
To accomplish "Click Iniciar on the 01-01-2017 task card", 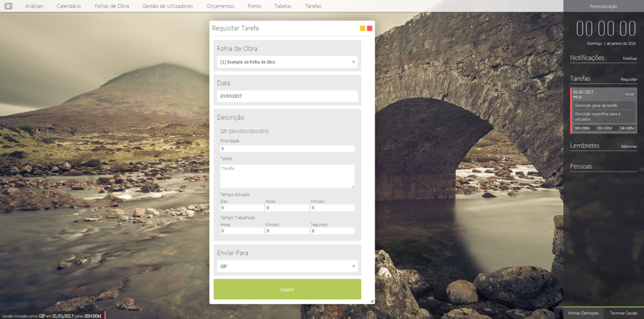I will click(629, 94).
